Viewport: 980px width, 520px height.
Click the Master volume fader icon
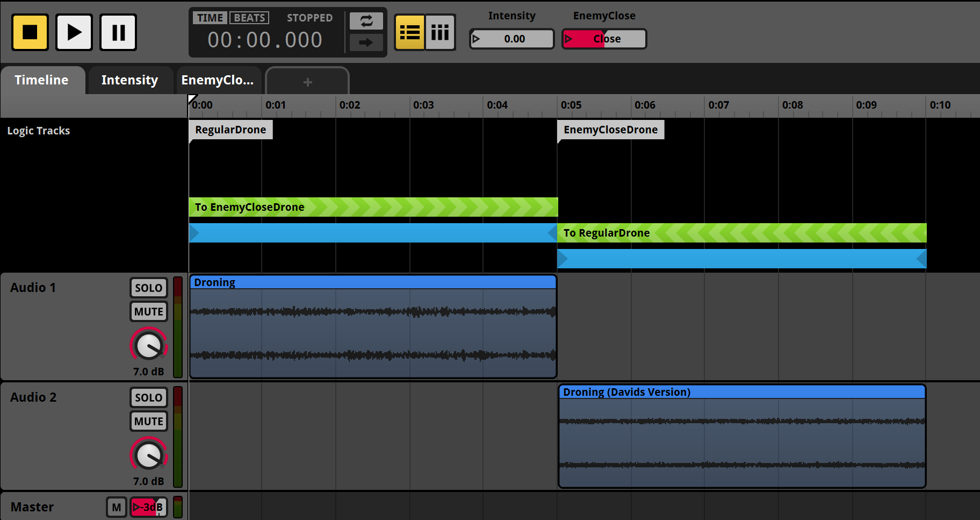click(148, 507)
